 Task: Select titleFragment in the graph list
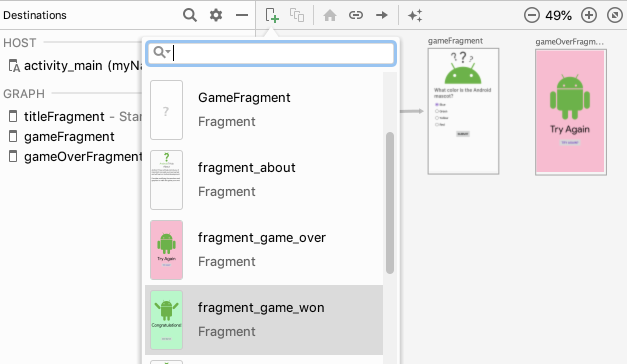coord(64,117)
